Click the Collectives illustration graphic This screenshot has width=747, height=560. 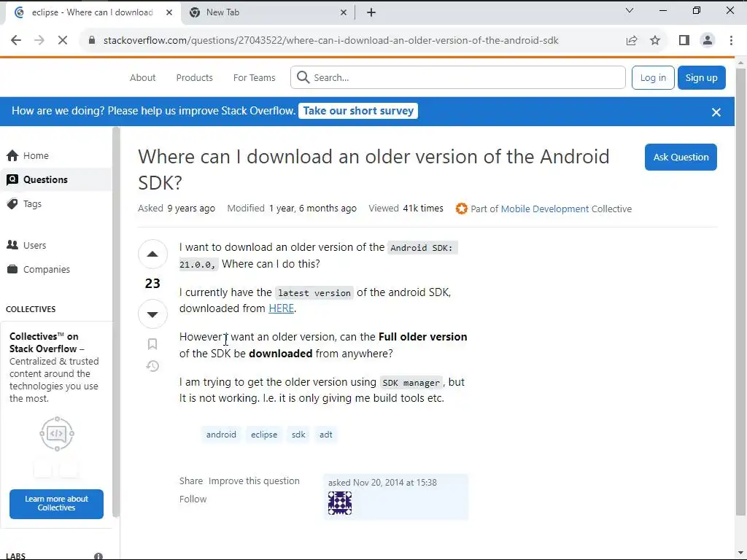[57, 434]
